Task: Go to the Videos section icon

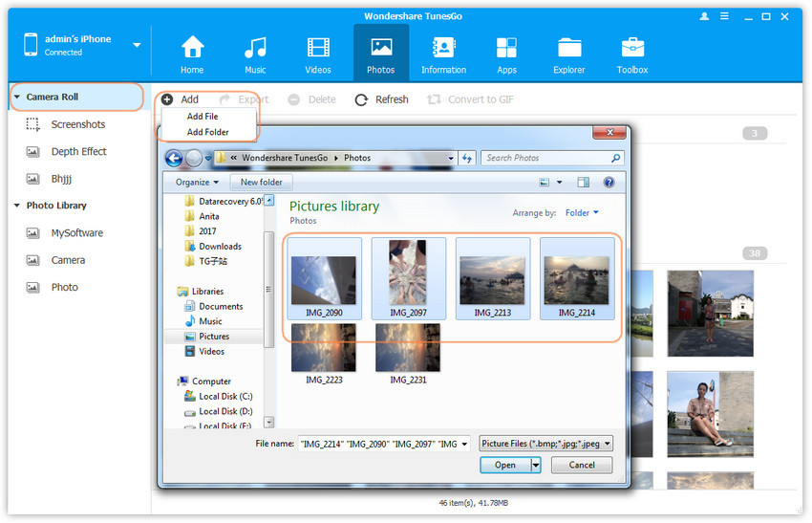Action: 318,48
